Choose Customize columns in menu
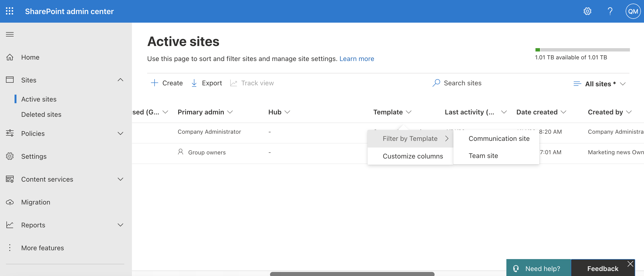 pos(410,156)
